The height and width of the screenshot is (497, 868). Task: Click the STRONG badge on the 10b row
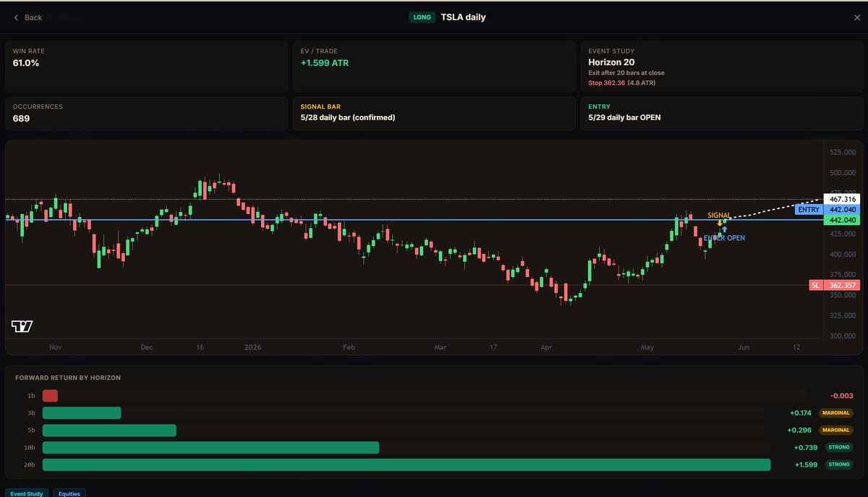pos(840,448)
